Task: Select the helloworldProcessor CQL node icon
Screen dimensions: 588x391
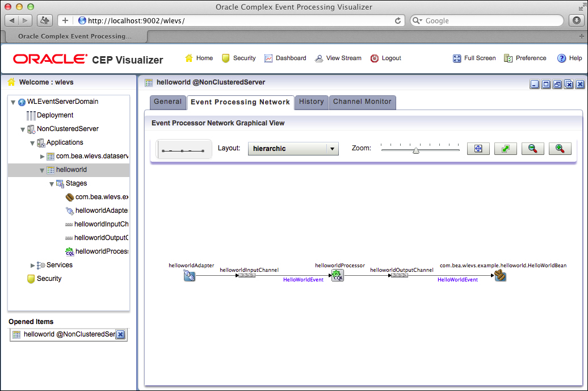Action: 338,276
